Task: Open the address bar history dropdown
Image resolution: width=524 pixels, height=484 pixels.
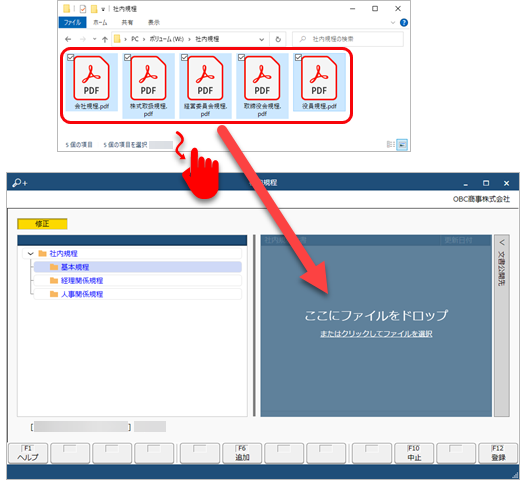Action: click(261, 39)
